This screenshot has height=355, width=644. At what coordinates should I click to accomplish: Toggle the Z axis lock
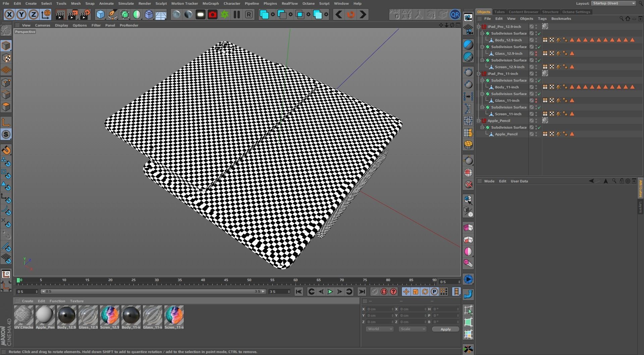click(34, 14)
